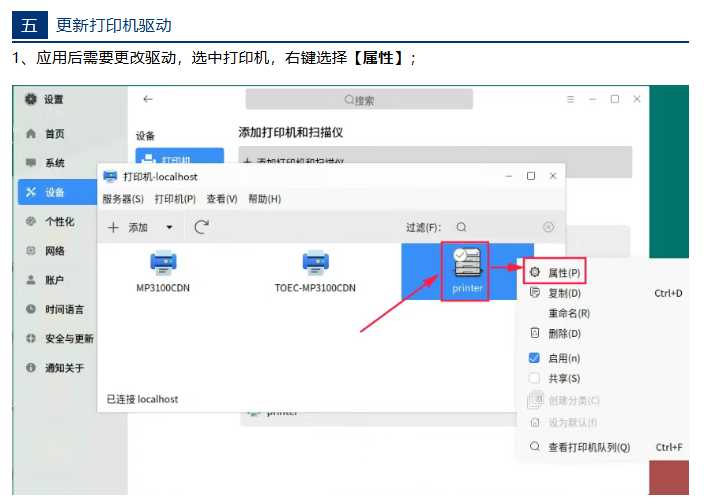Click the back arrow in Settings window
707x504 pixels.
148,99
